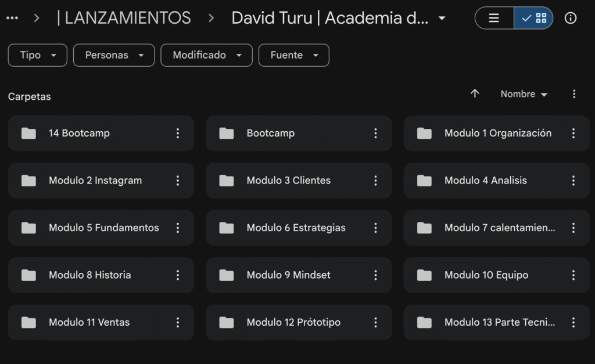The image size is (595, 364).
Task: Open the Modificado filter dropdown
Action: (x=206, y=55)
